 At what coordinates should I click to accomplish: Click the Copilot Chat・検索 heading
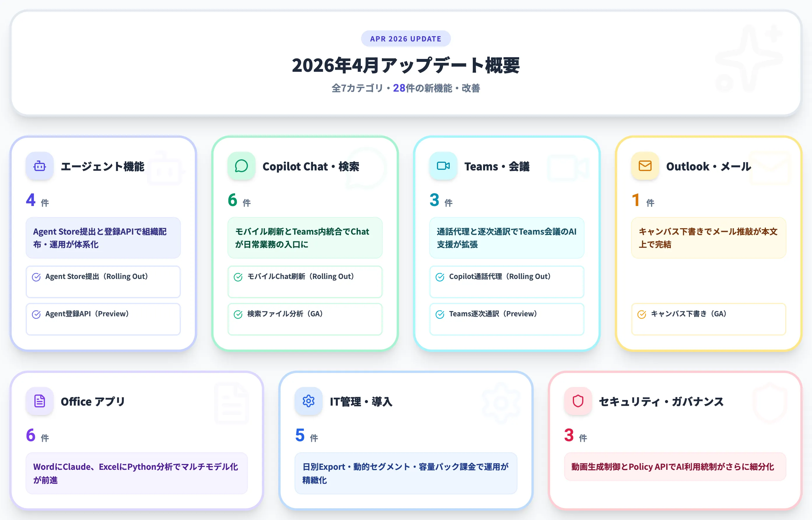(311, 166)
